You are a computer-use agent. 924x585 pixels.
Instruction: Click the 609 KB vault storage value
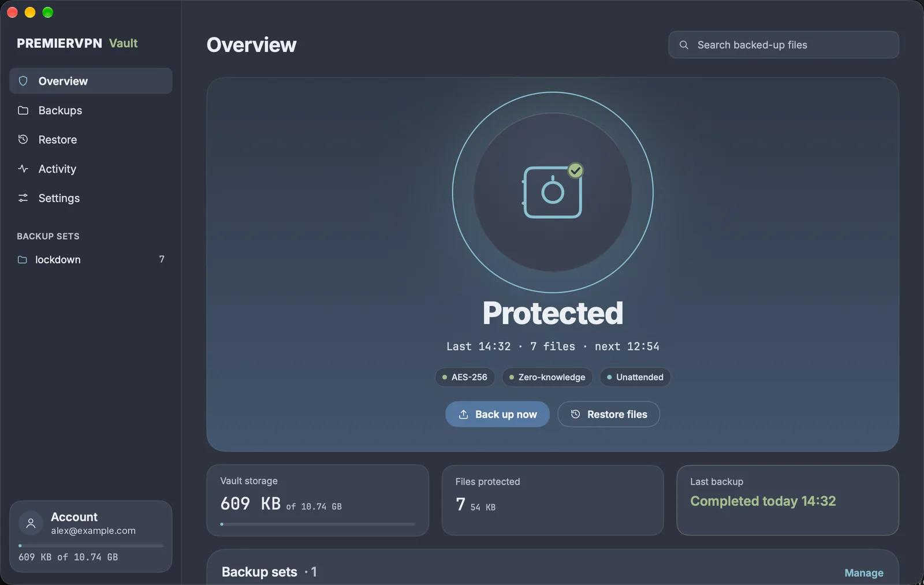pos(251,504)
